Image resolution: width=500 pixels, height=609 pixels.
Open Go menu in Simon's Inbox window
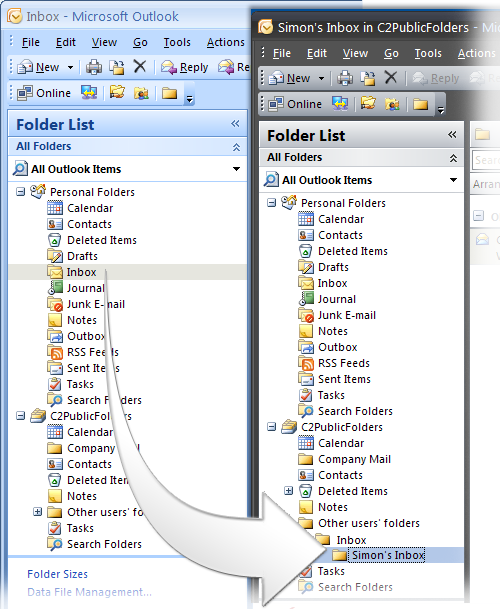pyautogui.click(x=391, y=53)
